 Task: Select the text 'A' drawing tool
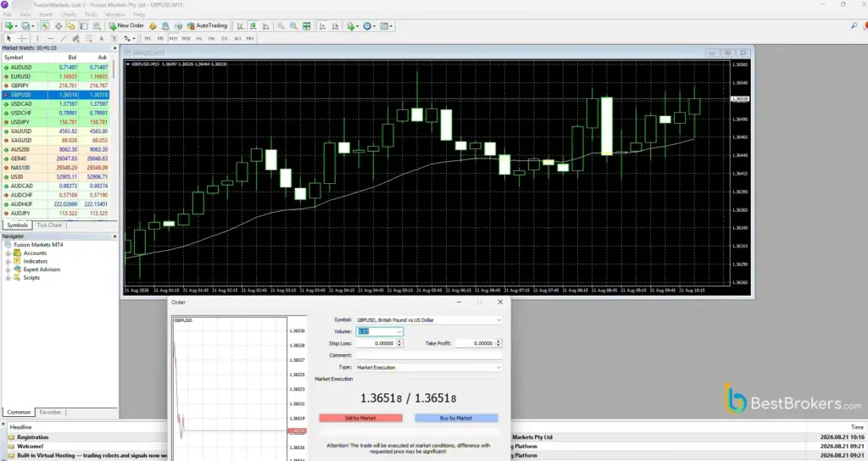[102, 39]
